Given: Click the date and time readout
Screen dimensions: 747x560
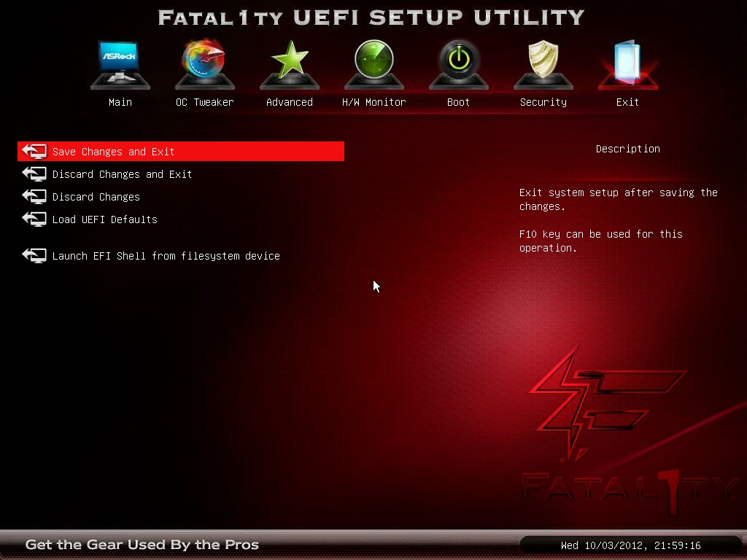Looking at the screenshot, I should (631, 545).
